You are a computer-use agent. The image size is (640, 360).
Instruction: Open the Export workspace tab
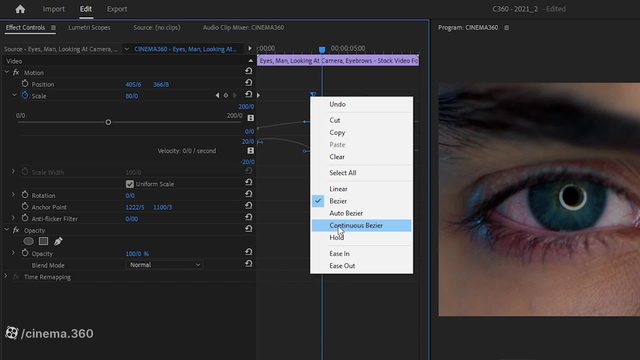117,9
